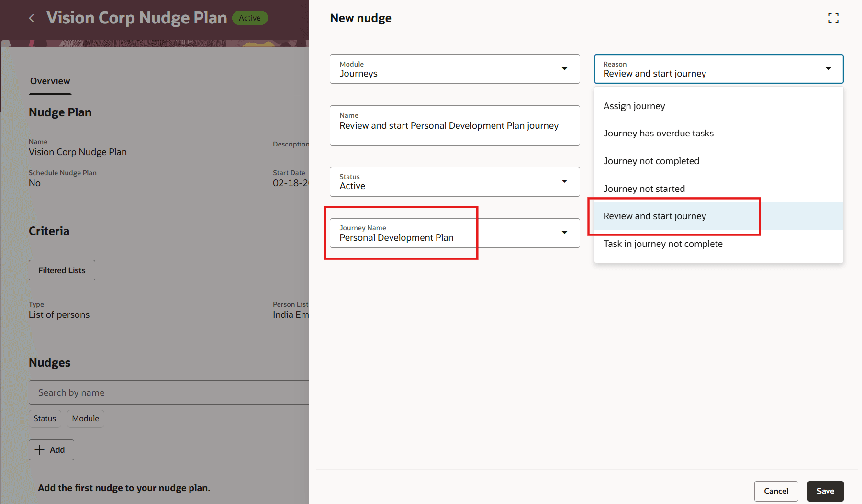Image resolution: width=862 pixels, height=504 pixels.
Task: Open the Reason dropdown
Action: 828,69
